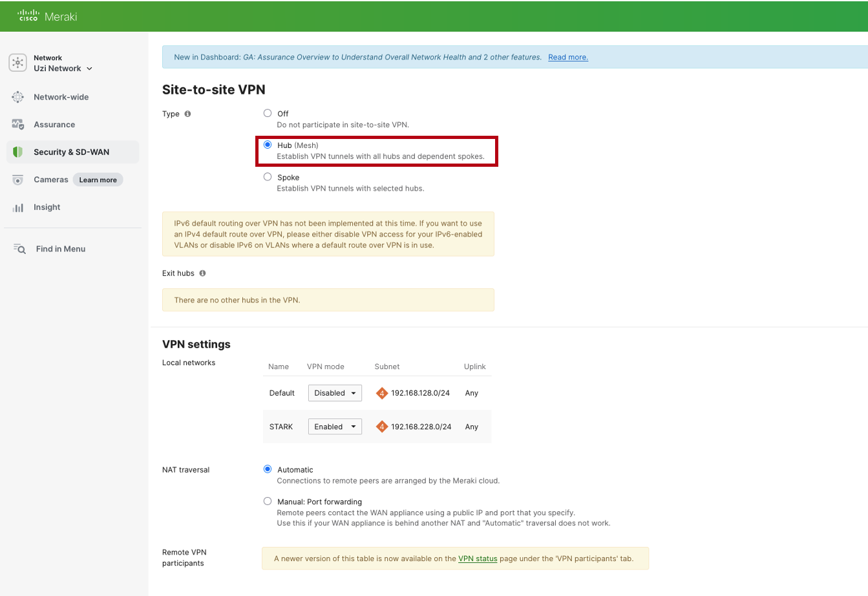This screenshot has width=868, height=596.
Task: Select the Hub (Mesh) radio button
Action: [x=268, y=145]
